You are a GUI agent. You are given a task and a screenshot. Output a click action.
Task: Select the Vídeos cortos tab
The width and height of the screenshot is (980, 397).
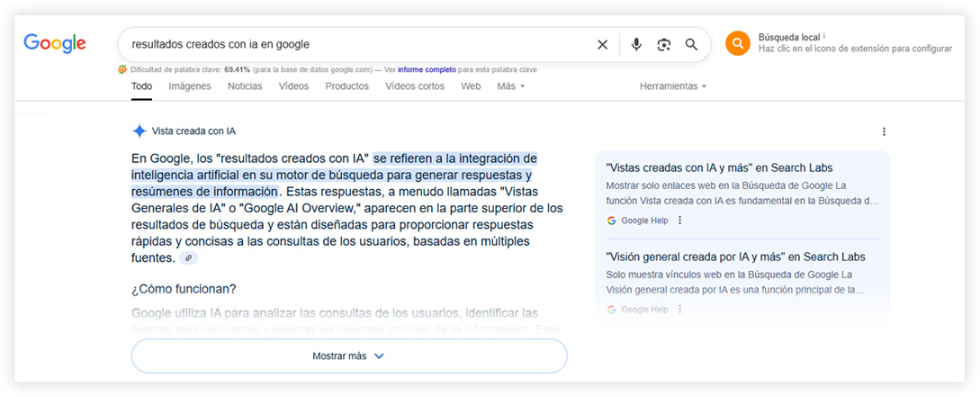click(x=415, y=86)
